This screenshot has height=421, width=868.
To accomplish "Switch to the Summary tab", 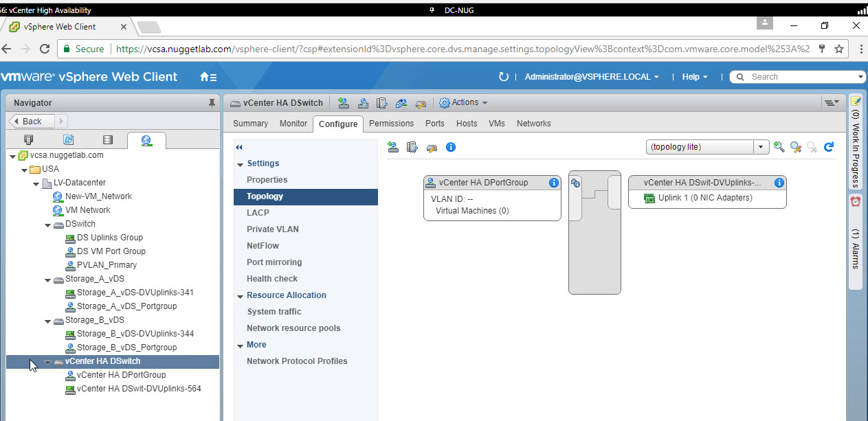I will click(x=250, y=124).
